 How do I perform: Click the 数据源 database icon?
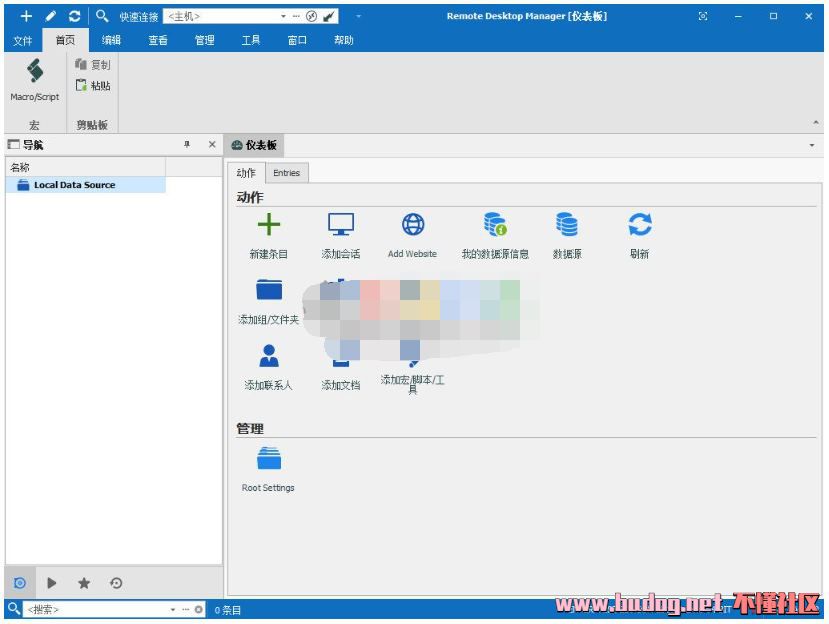click(567, 225)
